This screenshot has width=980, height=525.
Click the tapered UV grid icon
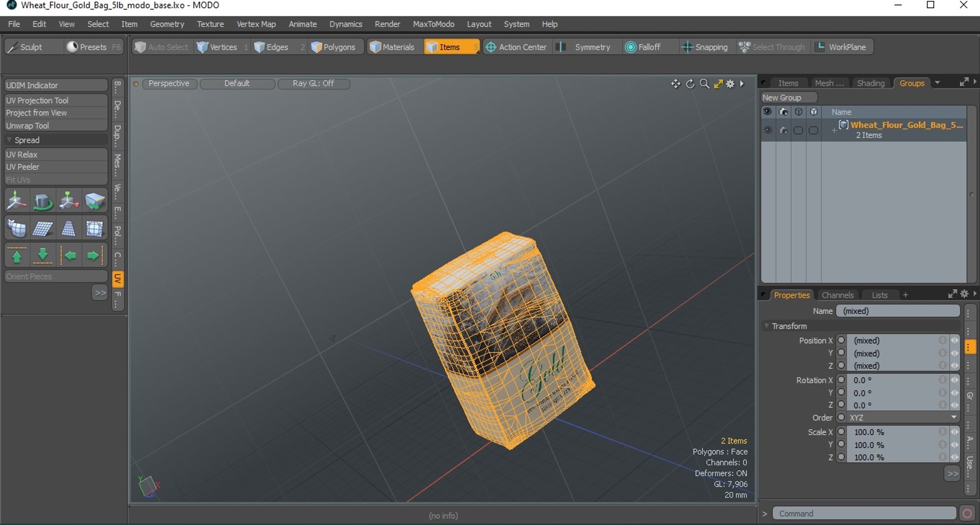[x=68, y=228]
